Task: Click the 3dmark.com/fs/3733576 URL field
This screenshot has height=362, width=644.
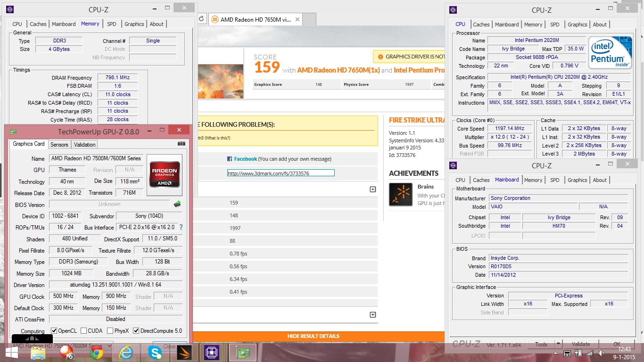Action: (x=281, y=173)
